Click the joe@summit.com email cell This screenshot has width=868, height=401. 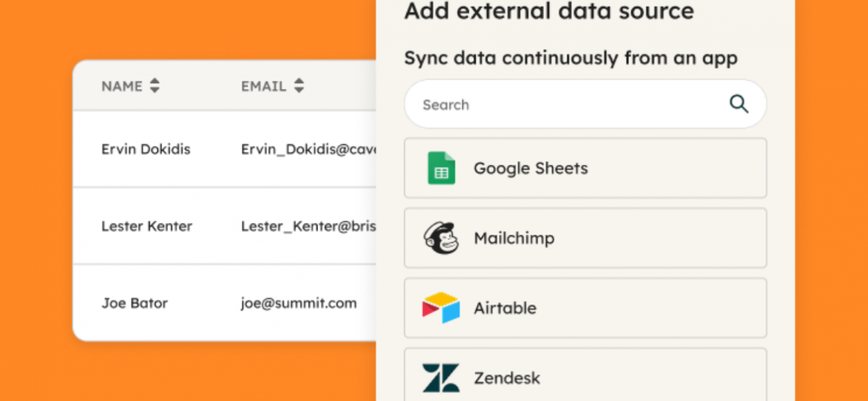298,303
